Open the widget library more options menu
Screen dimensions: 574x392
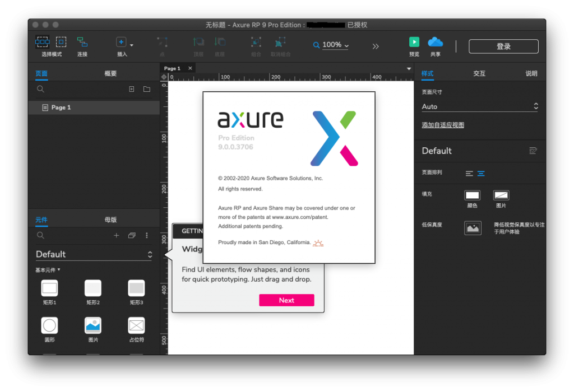point(147,236)
